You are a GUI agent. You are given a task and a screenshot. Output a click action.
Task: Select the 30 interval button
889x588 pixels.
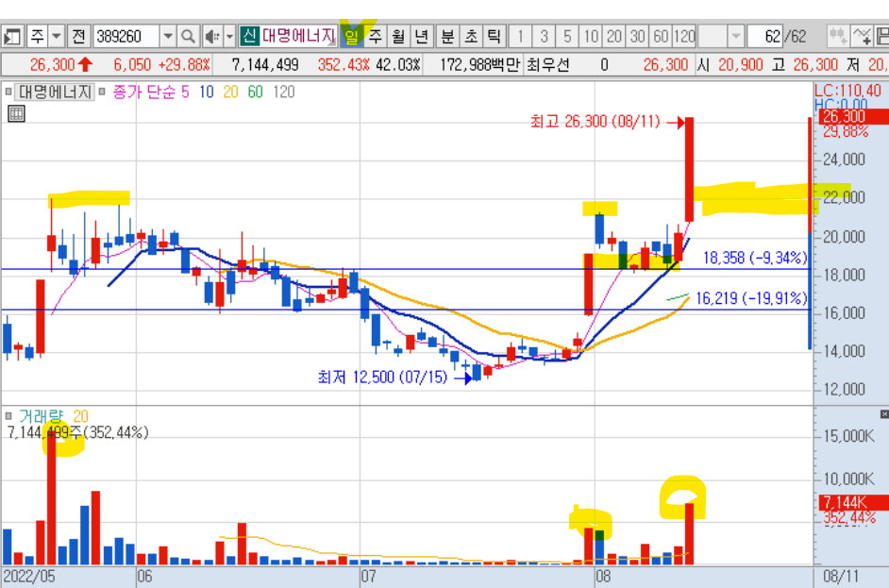[637, 37]
